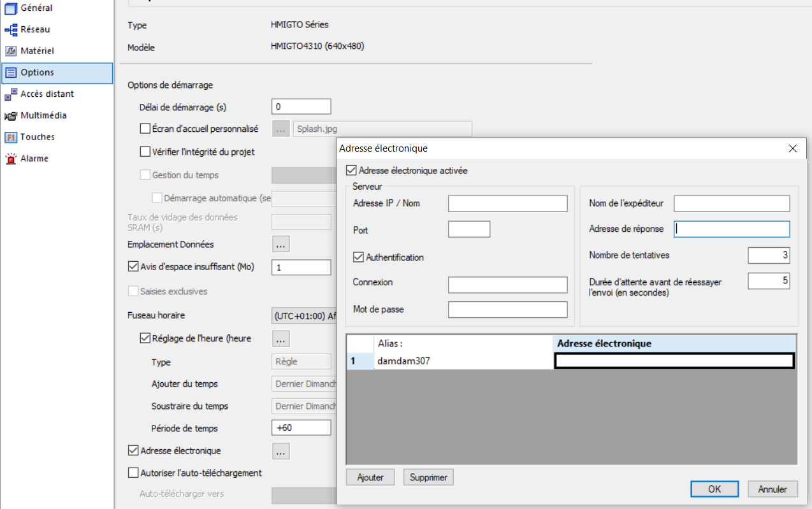Open the Multimédia camera icon
Viewport: 812px width, 509px height.
pyautogui.click(x=11, y=116)
